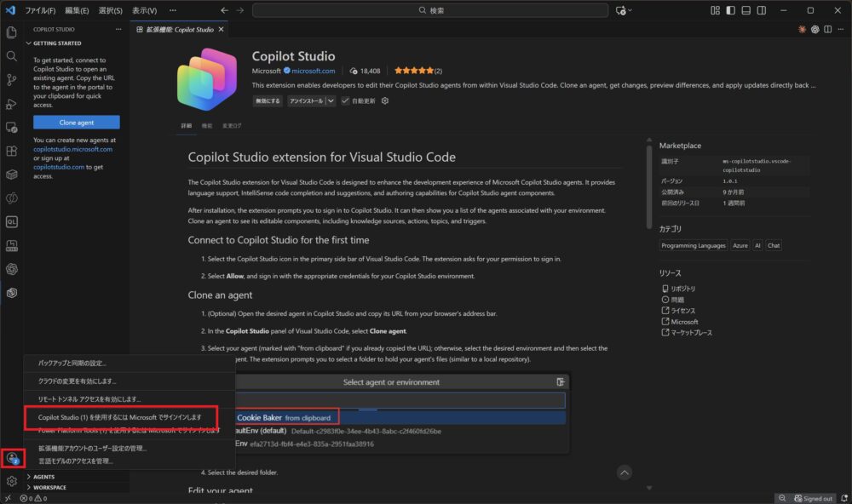Open the Manage gear in activity bar
This screenshot has height=504, width=852.
click(x=12, y=481)
